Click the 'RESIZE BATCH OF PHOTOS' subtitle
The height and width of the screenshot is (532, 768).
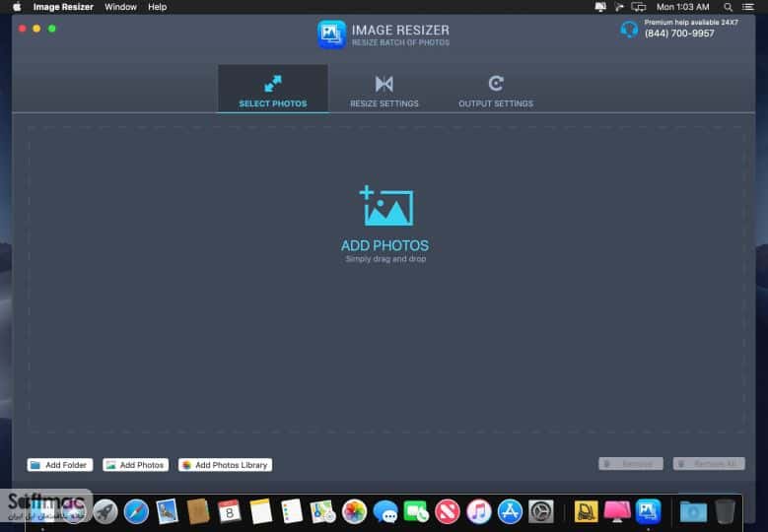(x=400, y=42)
